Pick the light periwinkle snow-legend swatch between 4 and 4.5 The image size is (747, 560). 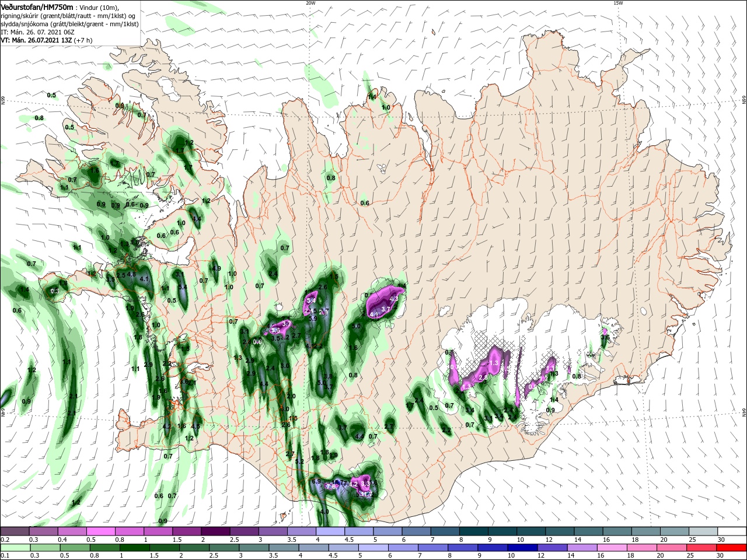click(x=330, y=531)
